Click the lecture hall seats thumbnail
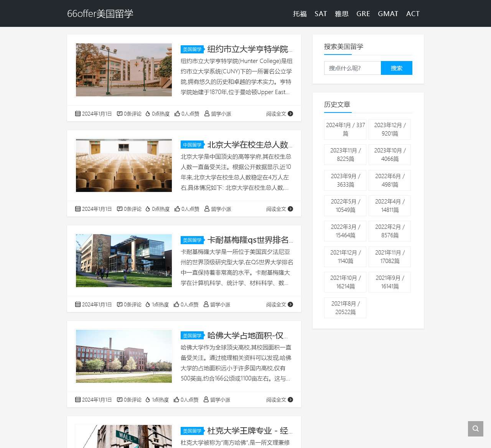Image resolution: width=491 pixels, height=448 pixels. click(x=124, y=165)
